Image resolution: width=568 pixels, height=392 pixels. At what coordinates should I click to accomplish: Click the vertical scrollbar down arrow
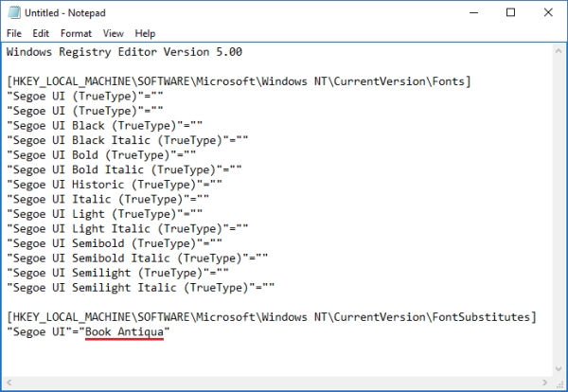click(559, 369)
